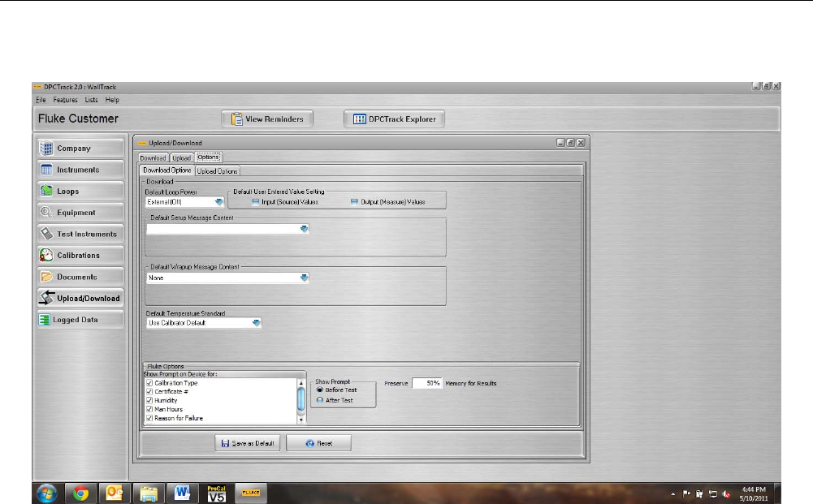Click the Preserve memory percentage field
Screen dimensions: 813x504
426,383
